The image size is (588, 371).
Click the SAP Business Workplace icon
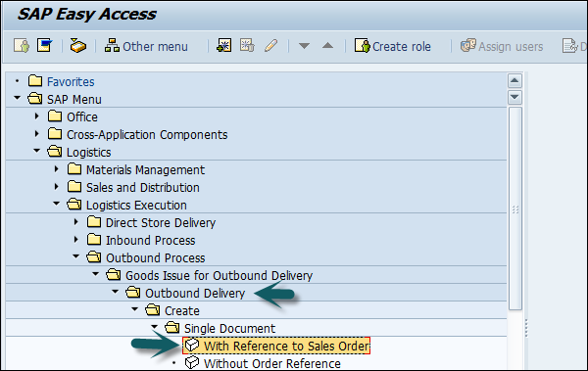pos(78,46)
